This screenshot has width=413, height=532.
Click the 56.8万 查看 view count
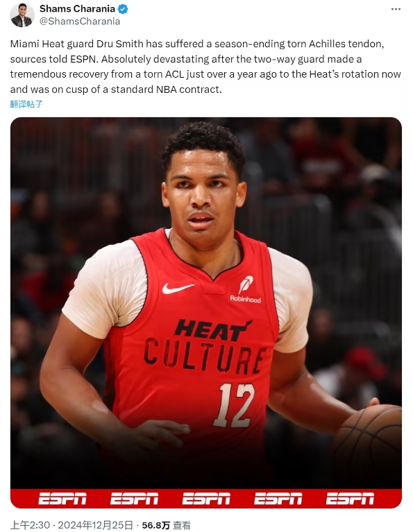coord(167,525)
